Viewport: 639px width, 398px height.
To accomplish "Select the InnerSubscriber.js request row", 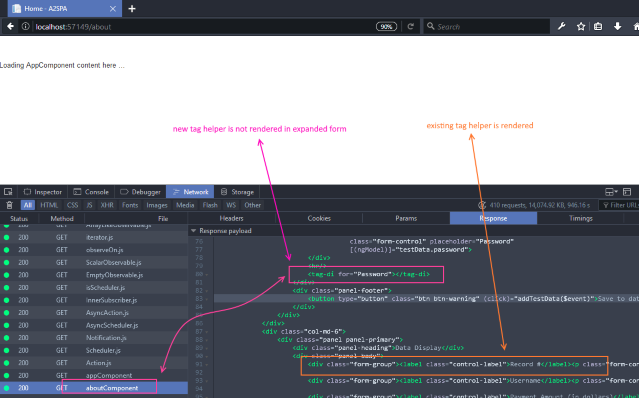I will 94,300.
